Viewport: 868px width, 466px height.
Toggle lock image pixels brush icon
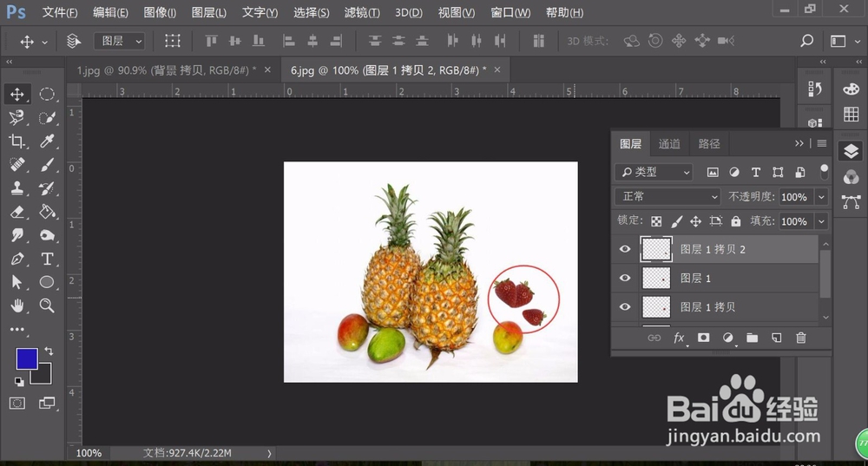click(676, 221)
